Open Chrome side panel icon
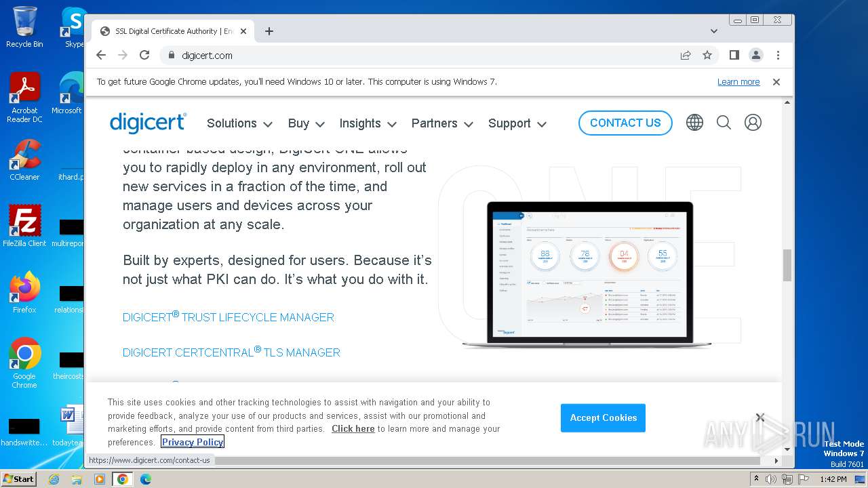Screen dimensions: 868x488 pos(734,55)
